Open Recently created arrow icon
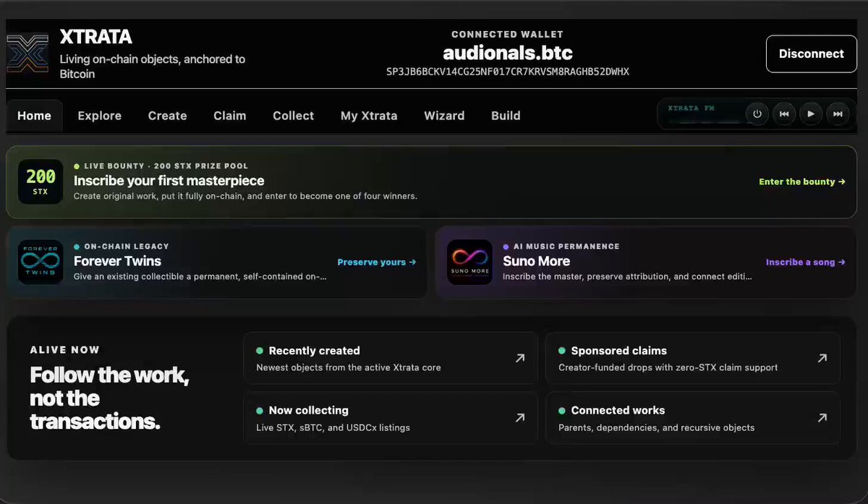The height and width of the screenshot is (504, 868). (x=519, y=358)
